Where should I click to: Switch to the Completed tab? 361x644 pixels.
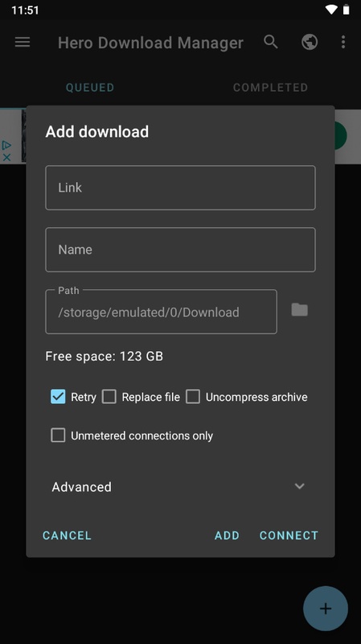270,88
